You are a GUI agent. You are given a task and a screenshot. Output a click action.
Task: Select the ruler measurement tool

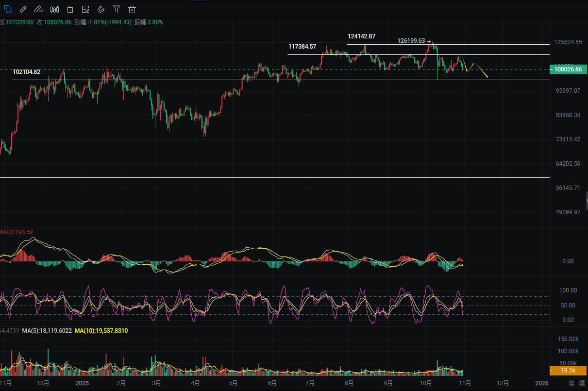tap(23, 9)
